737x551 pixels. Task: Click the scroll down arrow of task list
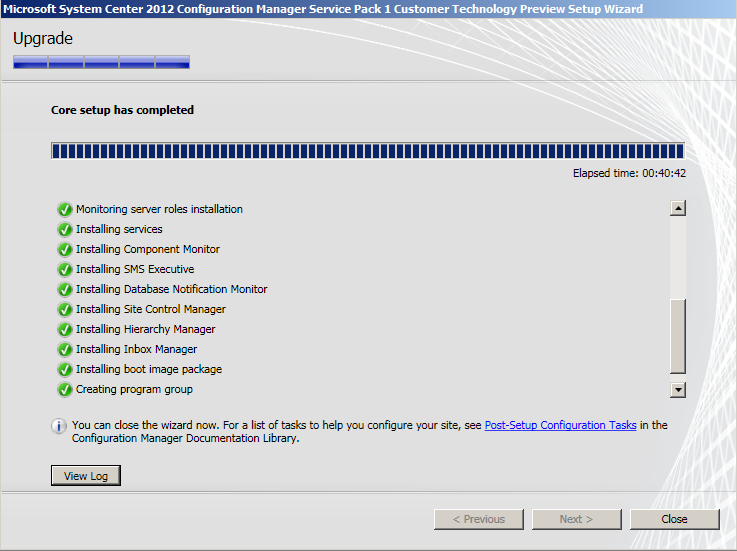[678, 390]
